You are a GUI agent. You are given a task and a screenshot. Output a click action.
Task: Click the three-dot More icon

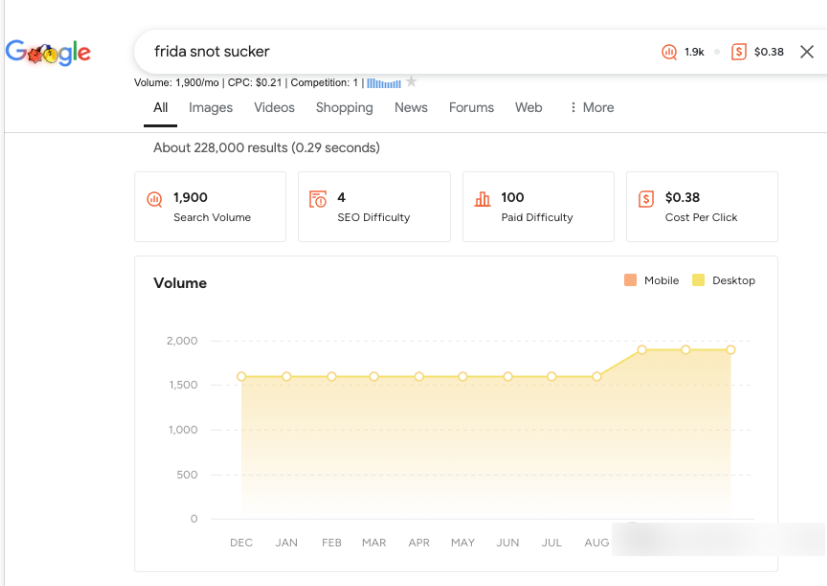pos(573,108)
